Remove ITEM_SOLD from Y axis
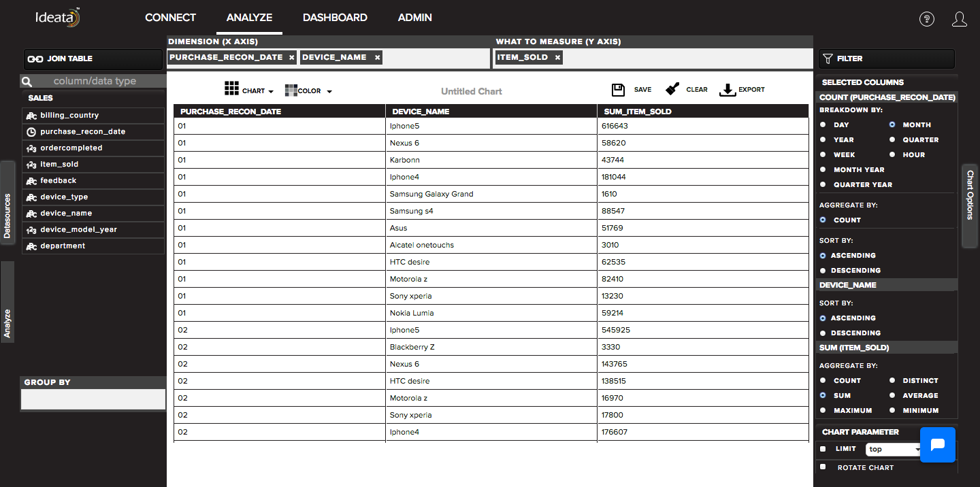This screenshot has height=487, width=980. pyautogui.click(x=557, y=58)
